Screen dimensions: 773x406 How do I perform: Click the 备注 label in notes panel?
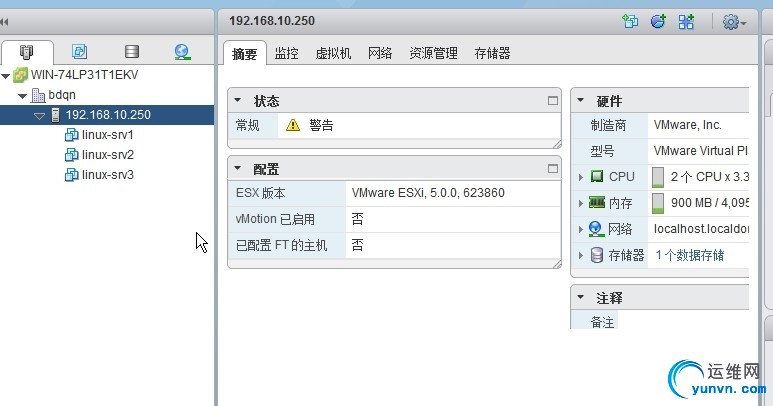tap(602, 322)
